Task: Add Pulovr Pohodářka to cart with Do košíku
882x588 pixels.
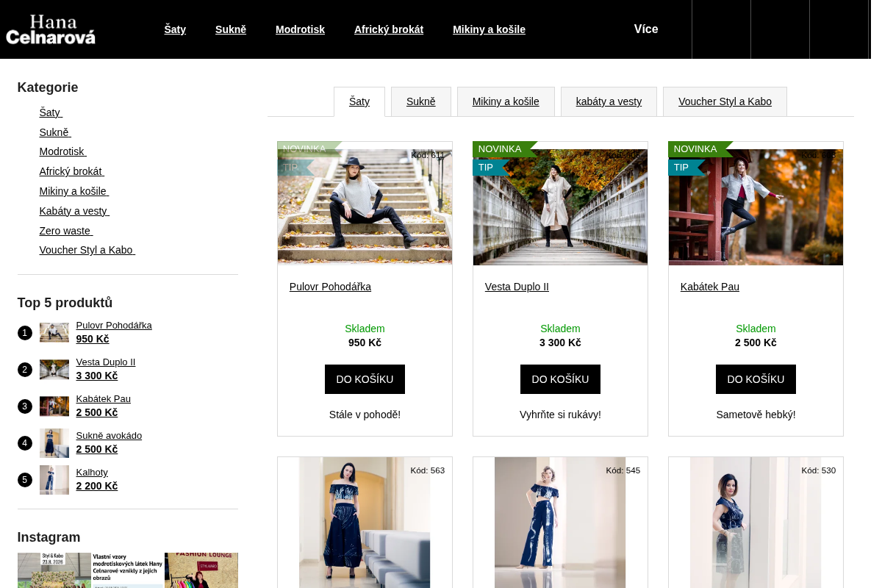Action: click(x=365, y=379)
